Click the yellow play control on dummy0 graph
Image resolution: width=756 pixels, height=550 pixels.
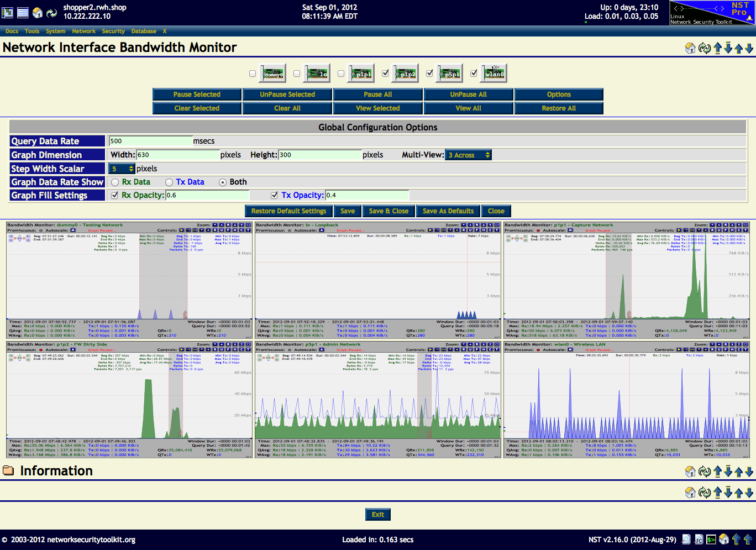click(x=181, y=230)
